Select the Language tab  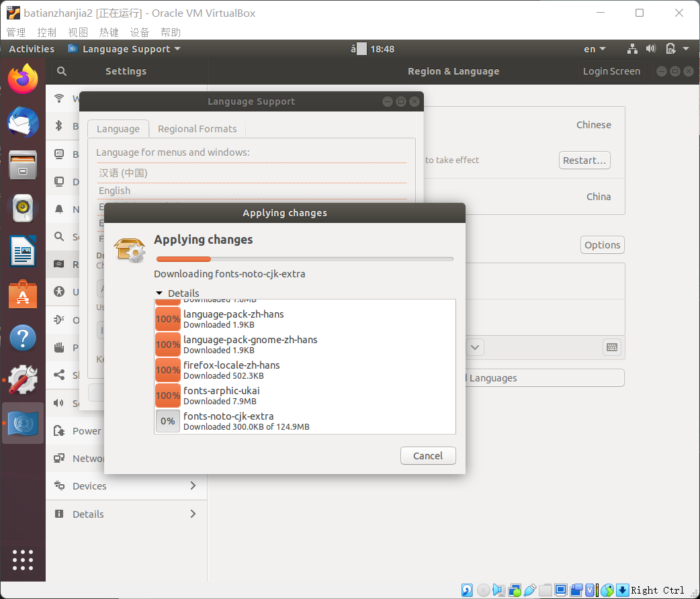[x=118, y=128]
